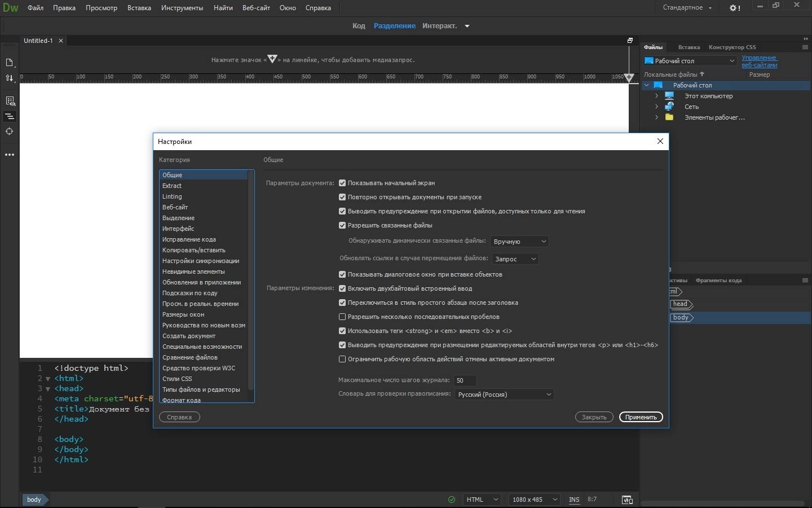Close the Untitled-1 document tab

[61, 41]
